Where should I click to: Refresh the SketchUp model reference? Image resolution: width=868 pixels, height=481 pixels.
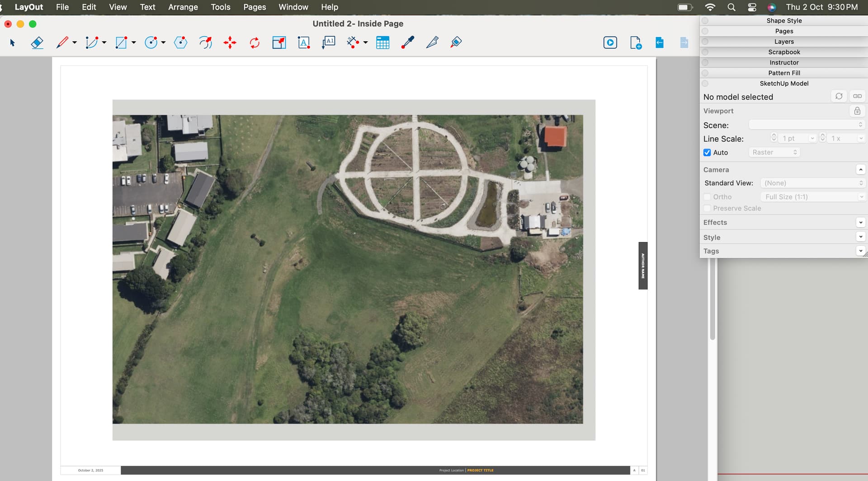pos(840,96)
